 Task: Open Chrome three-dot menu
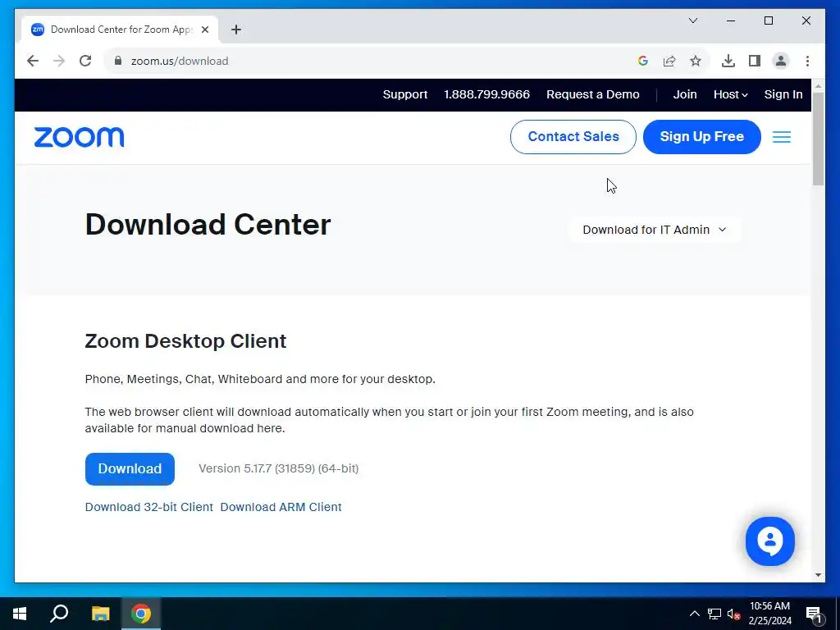807,61
